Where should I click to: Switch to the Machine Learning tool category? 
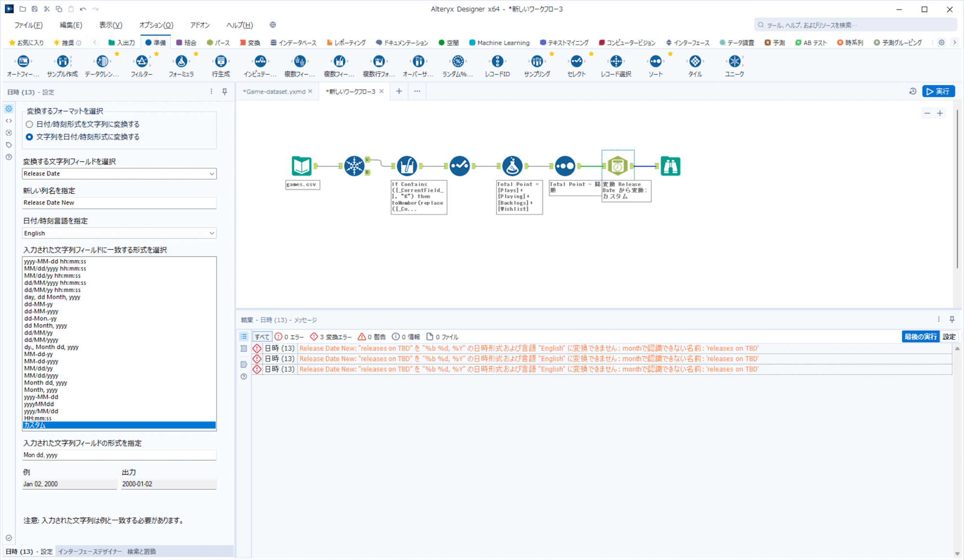[x=499, y=42]
